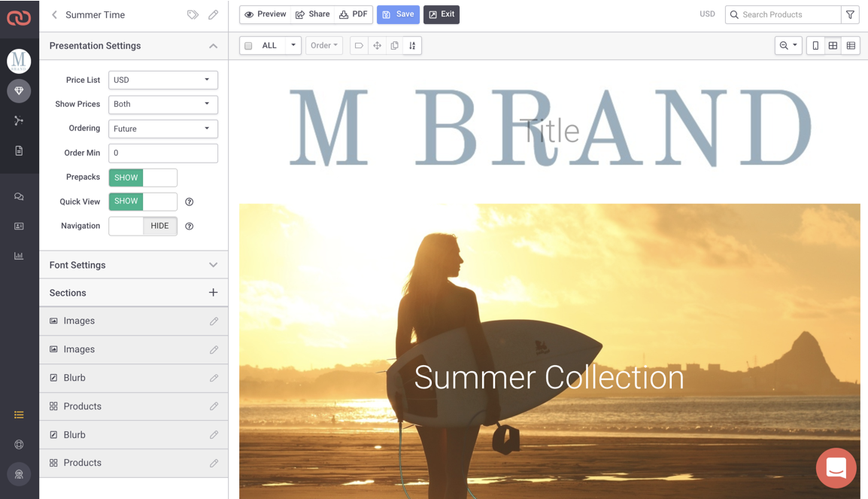The width and height of the screenshot is (868, 499).
Task: Switch to grid view icon
Action: tap(833, 45)
